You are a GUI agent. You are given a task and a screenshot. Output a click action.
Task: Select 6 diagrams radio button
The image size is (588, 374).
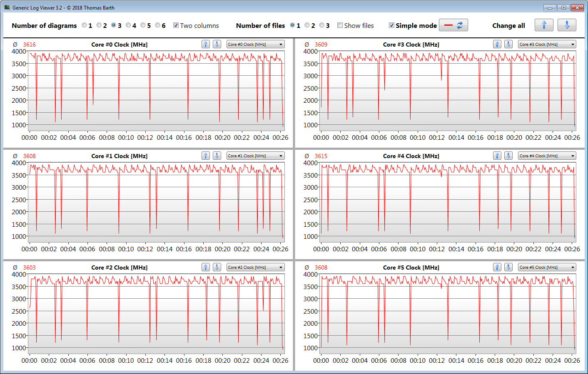pyautogui.click(x=157, y=25)
